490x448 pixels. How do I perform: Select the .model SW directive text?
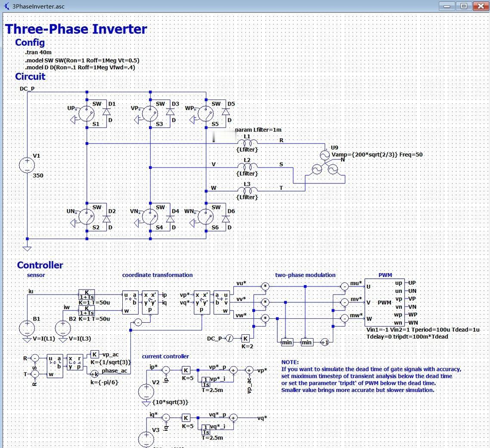pos(82,60)
